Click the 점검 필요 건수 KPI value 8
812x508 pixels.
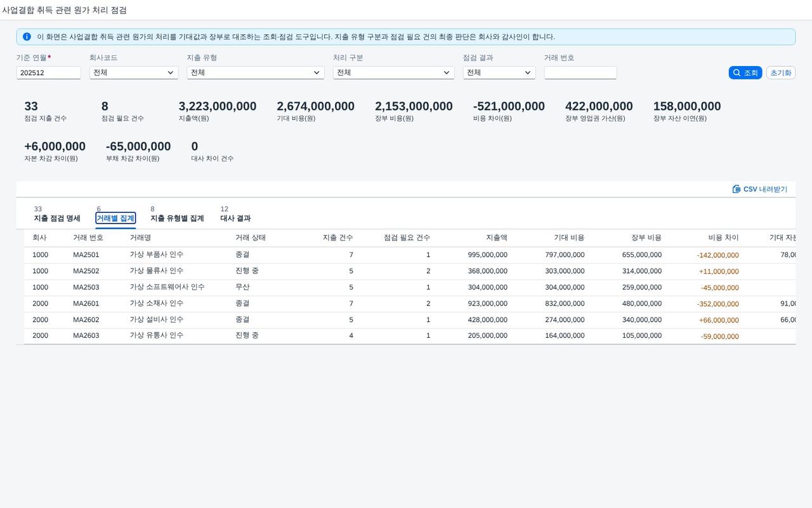pos(105,106)
